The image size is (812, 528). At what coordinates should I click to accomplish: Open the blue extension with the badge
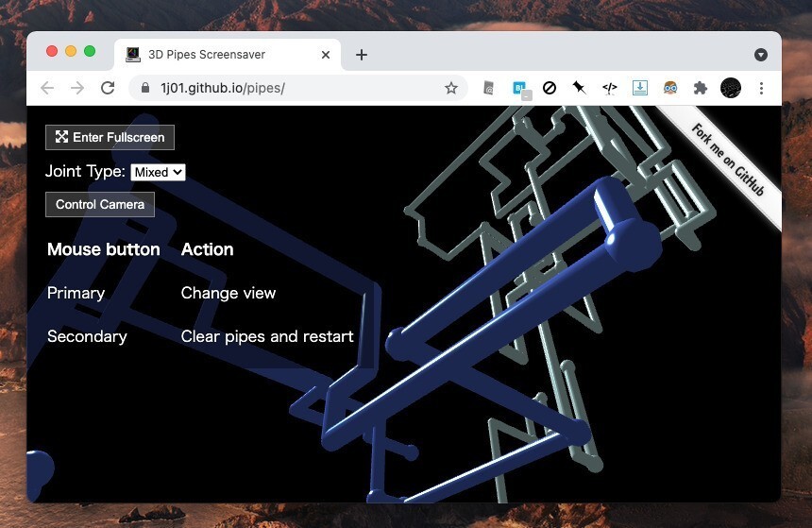520,89
